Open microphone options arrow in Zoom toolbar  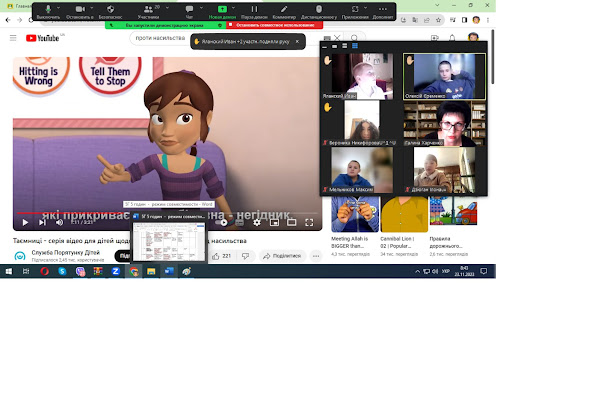(x=58, y=8)
